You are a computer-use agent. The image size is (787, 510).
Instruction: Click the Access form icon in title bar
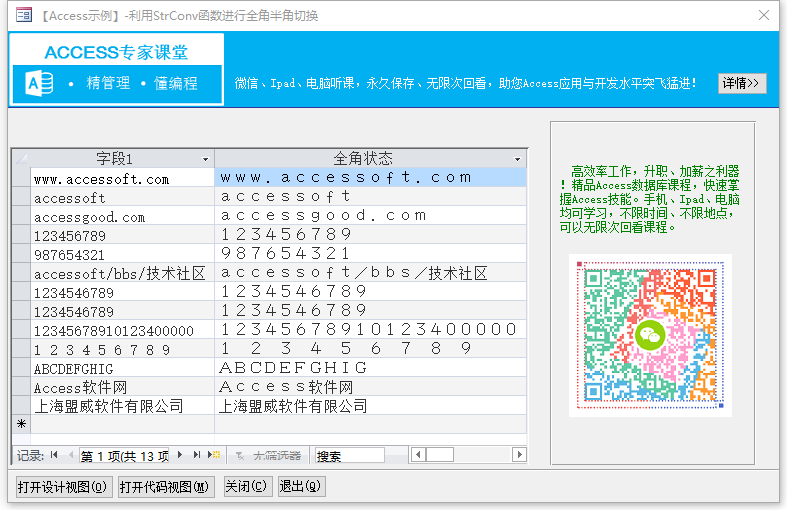tap(24, 15)
